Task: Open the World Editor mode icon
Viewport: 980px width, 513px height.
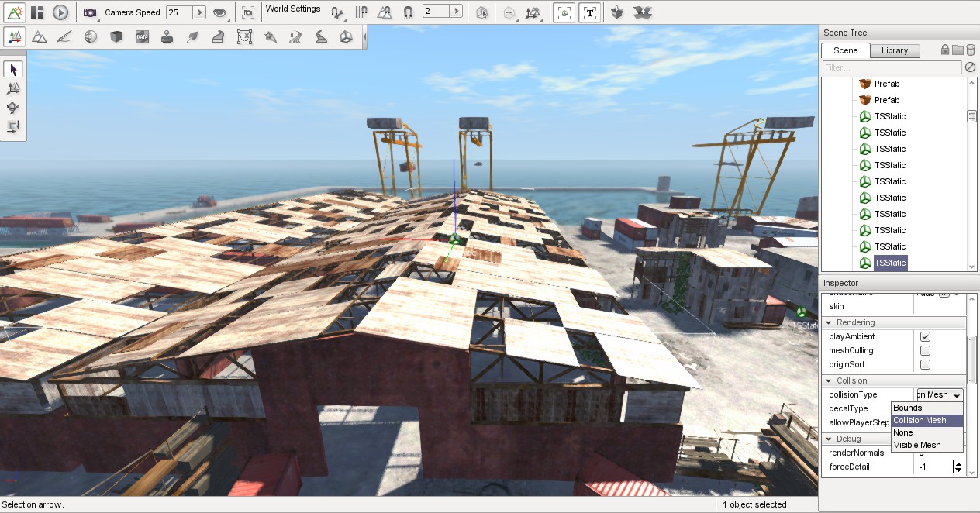Action: pyautogui.click(x=15, y=12)
